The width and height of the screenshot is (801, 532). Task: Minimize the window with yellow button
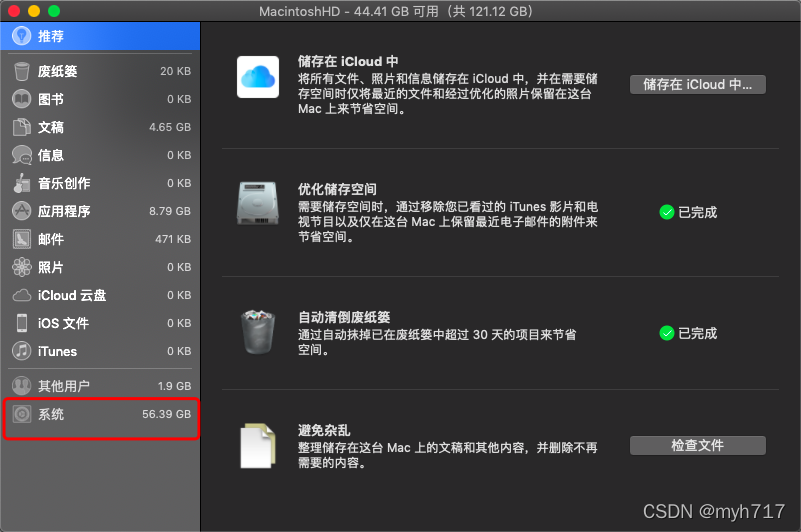(x=34, y=11)
